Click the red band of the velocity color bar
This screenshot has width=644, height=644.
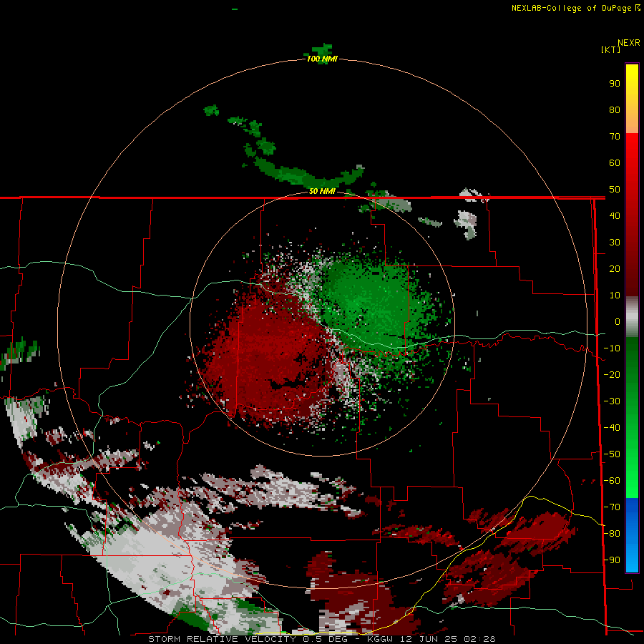click(632, 213)
